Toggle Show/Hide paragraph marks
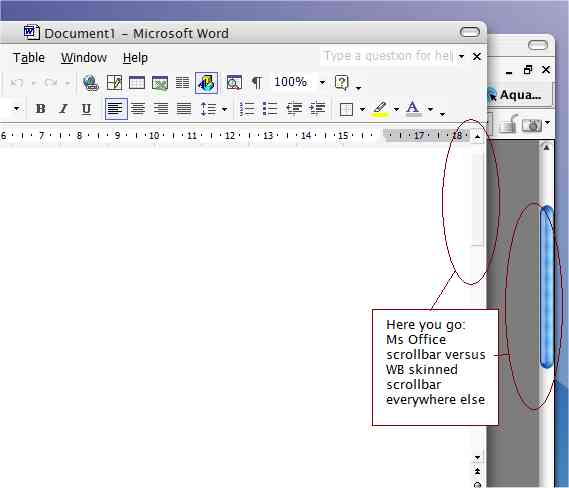The width and height of the screenshot is (569, 488). [x=257, y=83]
